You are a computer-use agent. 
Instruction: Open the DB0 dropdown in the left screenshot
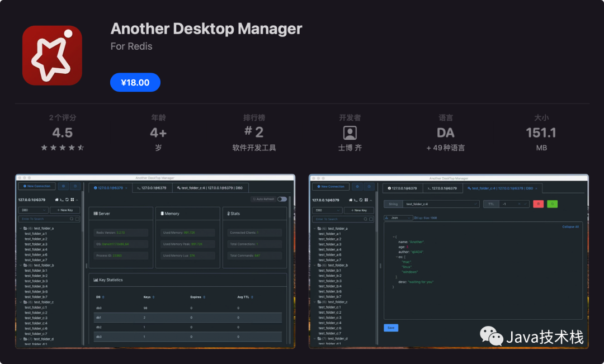[33, 210]
